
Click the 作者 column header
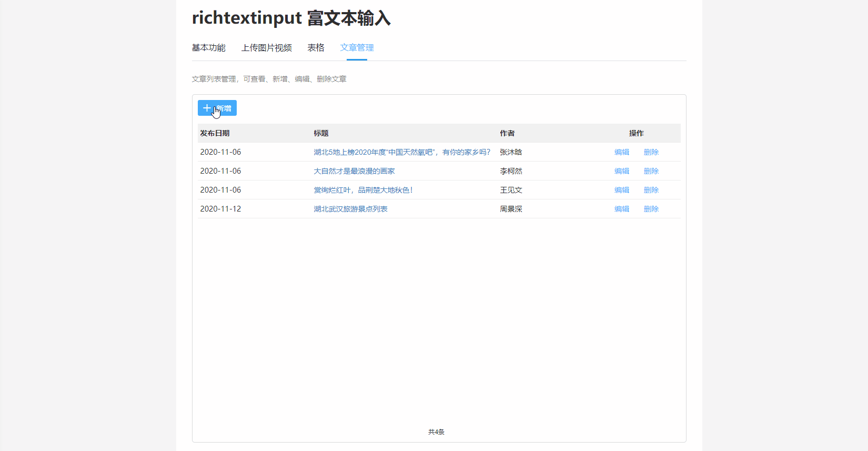tap(507, 133)
